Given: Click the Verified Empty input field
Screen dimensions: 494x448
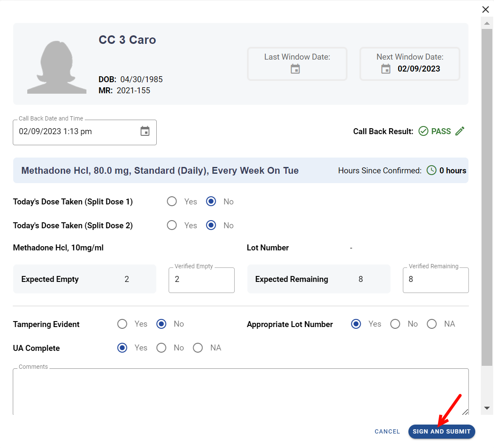Looking at the screenshot, I should (201, 280).
